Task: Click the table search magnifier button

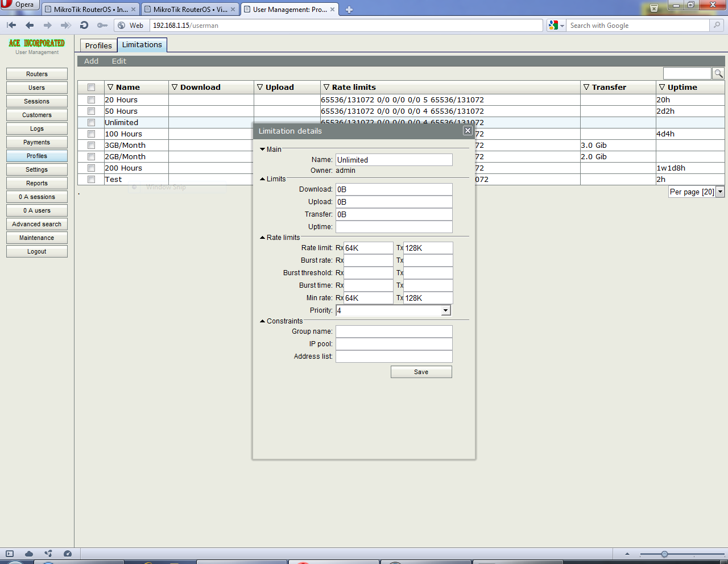Action: pyautogui.click(x=718, y=73)
